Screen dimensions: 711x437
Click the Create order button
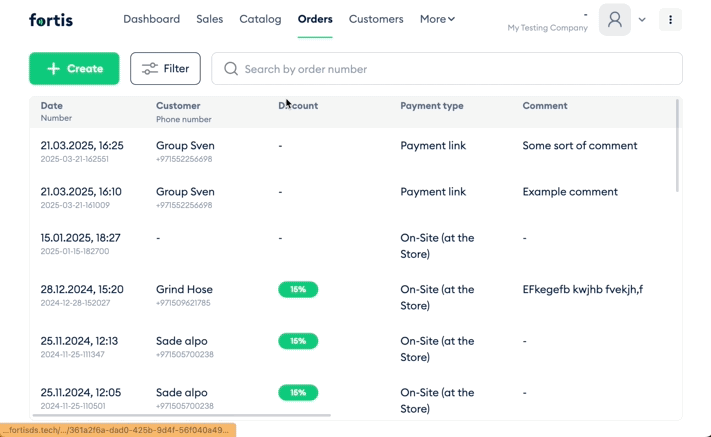pyautogui.click(x=74, y=68)
